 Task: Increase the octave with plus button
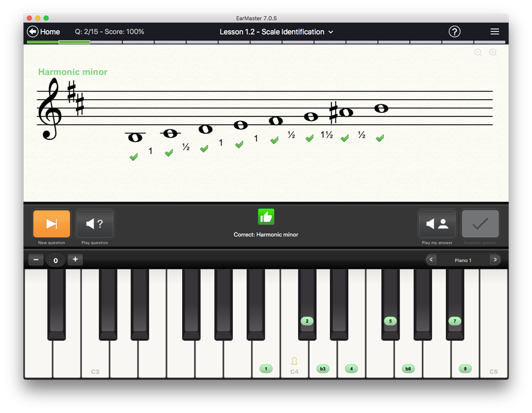pos(75,259)
